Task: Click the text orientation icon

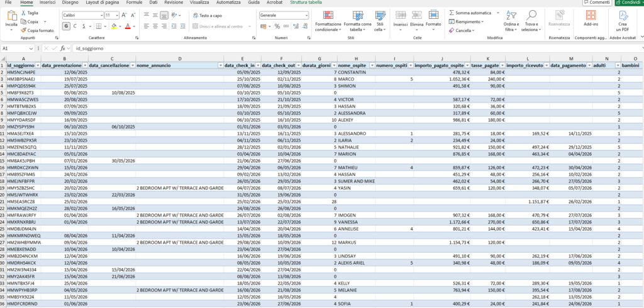Action: click(175, 15)
